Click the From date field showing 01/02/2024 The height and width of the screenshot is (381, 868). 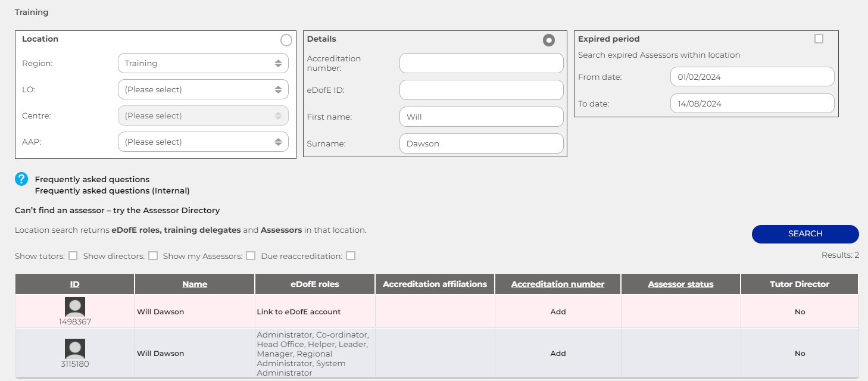(752, 76)
